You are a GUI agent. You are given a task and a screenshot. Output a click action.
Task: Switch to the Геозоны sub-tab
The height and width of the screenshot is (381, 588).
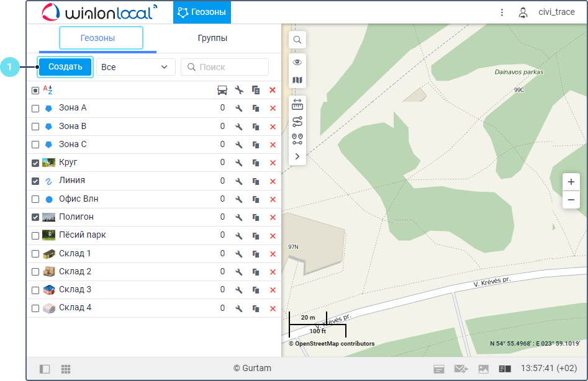pyautogui.click(x=98, y=38)
